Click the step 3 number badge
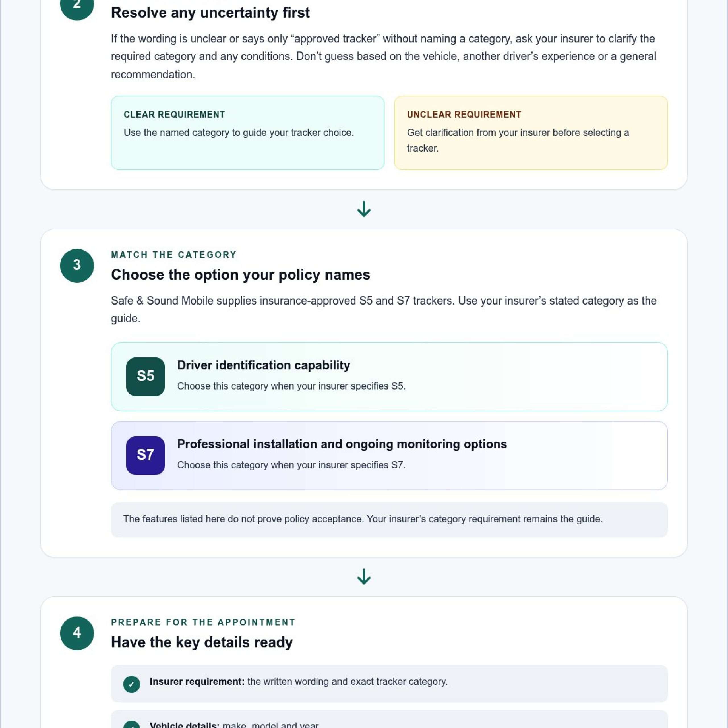 pyautogui.click(x=77, y=265)
